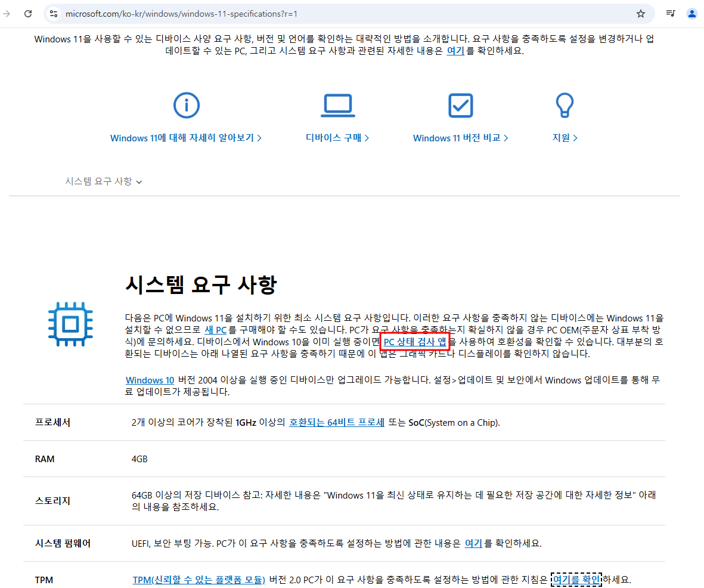Open the PC 상태 검사 앱 link
This screenshot has width=704, height=588.
(415, 342)
